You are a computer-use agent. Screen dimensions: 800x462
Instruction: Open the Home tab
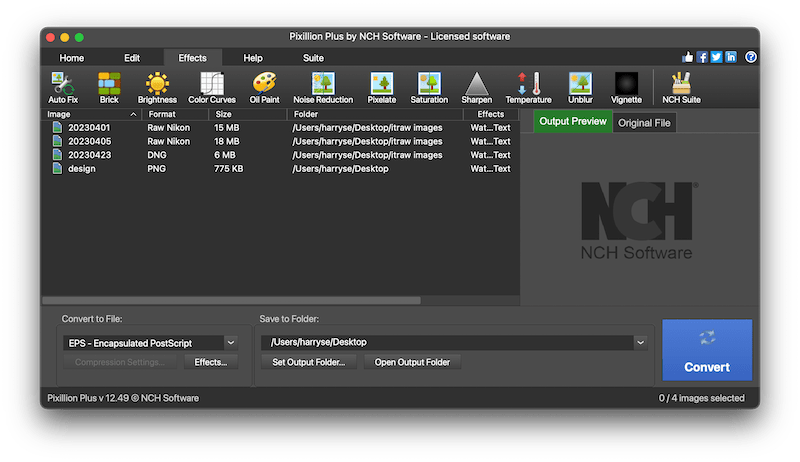click(71, 58)
